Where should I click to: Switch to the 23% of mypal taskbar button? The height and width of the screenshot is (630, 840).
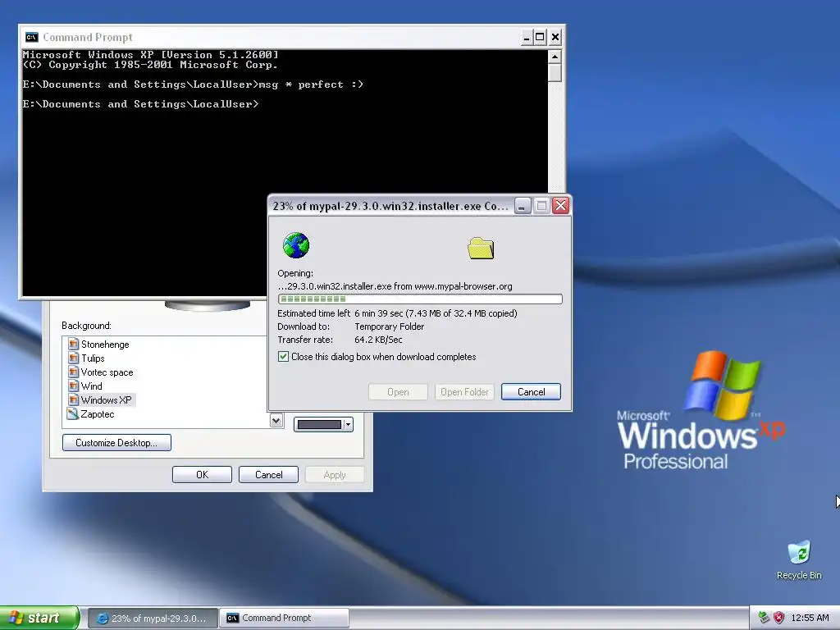153,619
